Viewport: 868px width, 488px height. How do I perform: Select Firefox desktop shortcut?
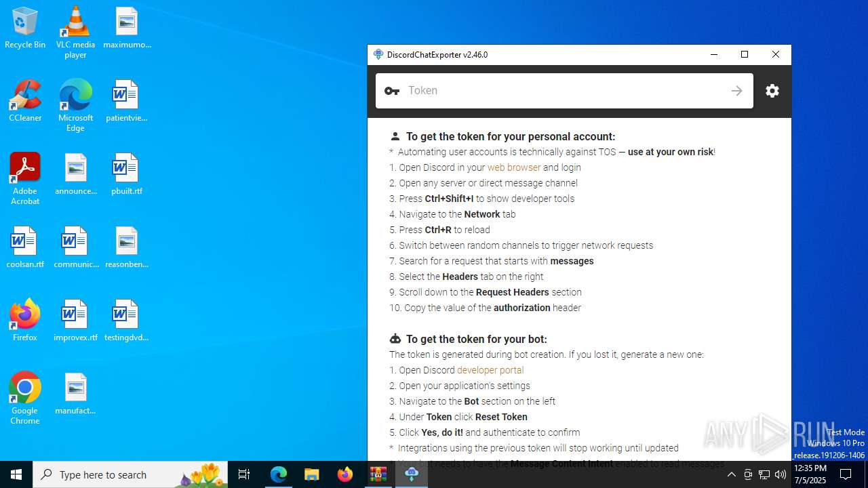click(25, 320)
